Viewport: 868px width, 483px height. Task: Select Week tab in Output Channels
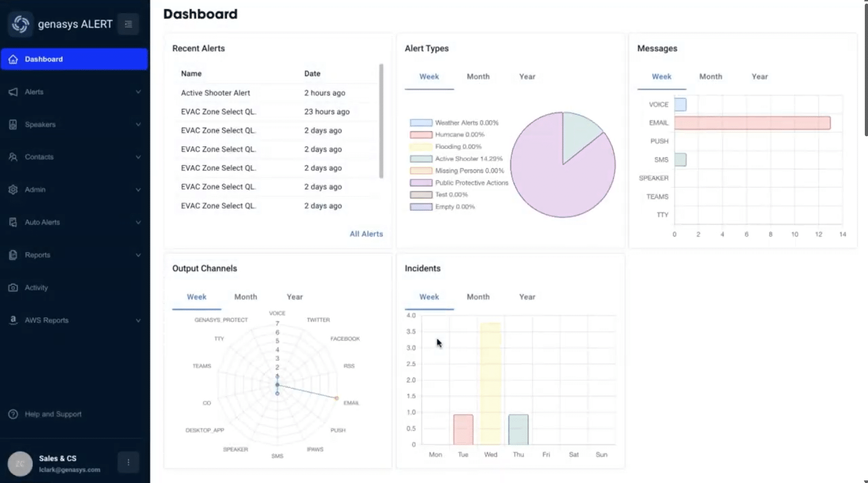point(197,297)
